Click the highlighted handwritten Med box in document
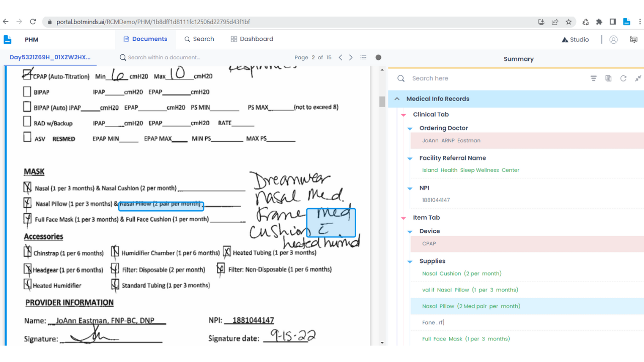644x362 pixels. coord(331,223)
